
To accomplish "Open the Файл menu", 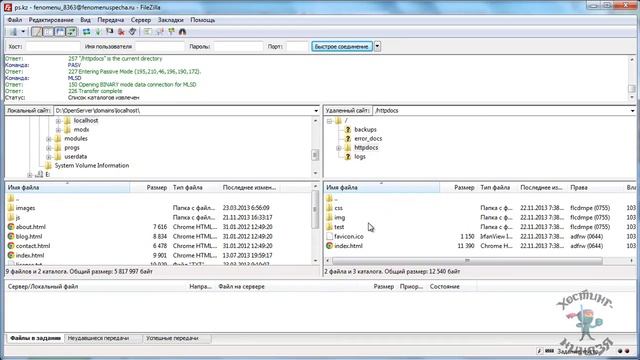I will tap(15, 20).
